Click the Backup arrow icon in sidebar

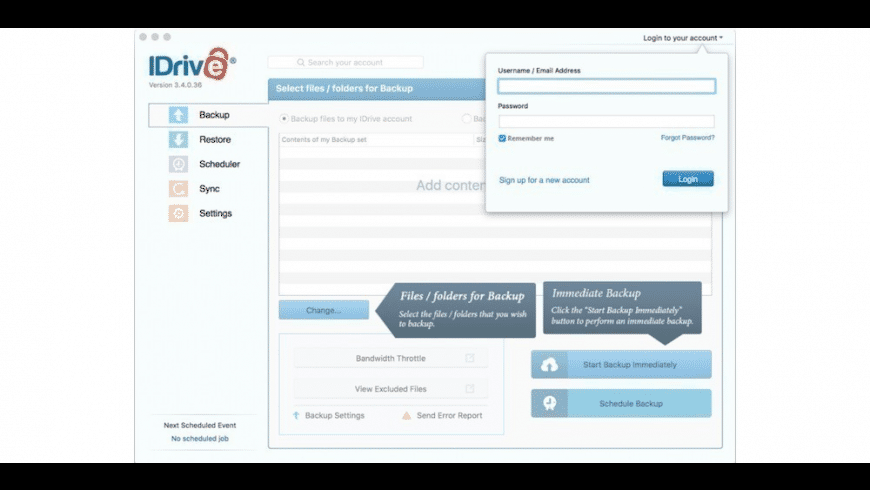coord(178,115)
